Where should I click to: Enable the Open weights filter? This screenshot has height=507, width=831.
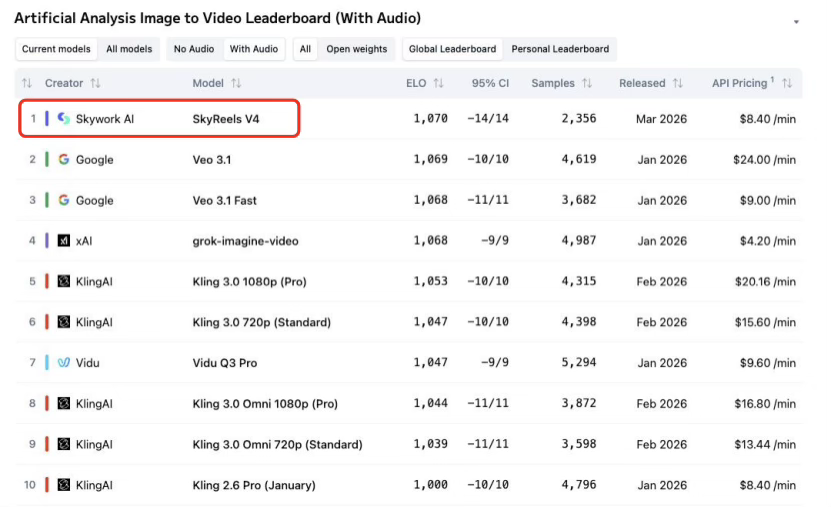[356, 49]
